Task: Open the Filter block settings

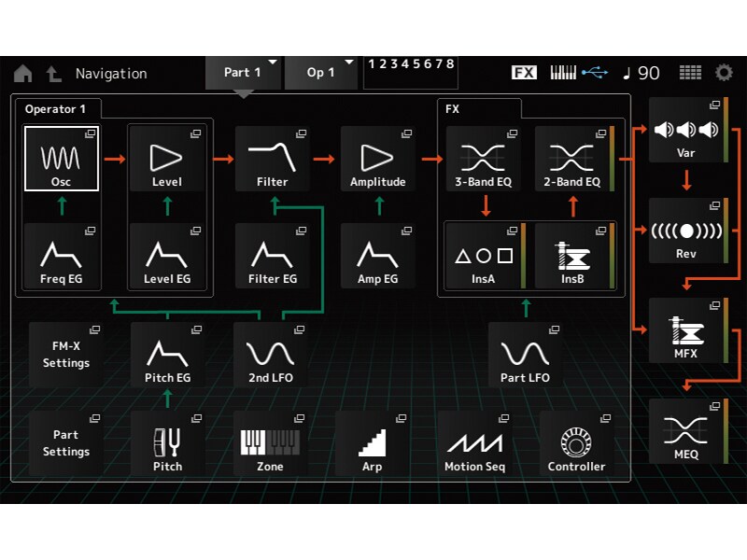Action: (273, 159)
